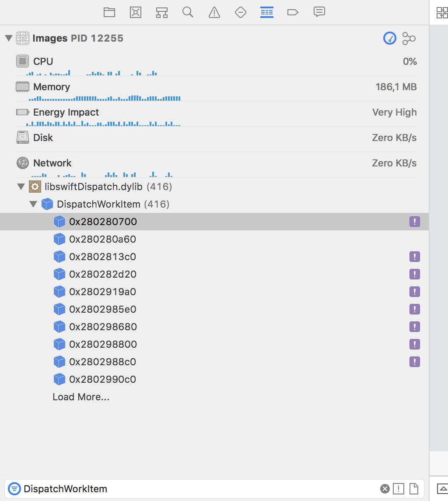Click Load More to show additional instances
The image size is (448, 501).
click(x=81, y=397)
